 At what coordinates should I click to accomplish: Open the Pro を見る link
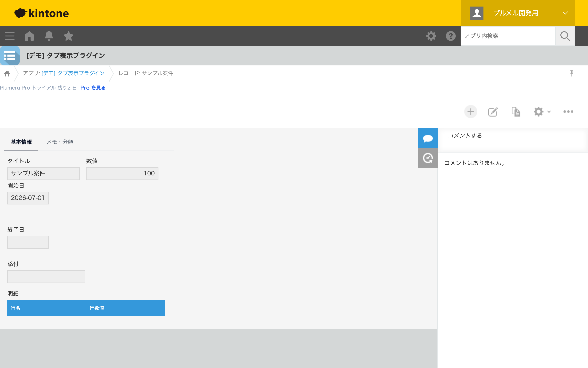(93, 88)
